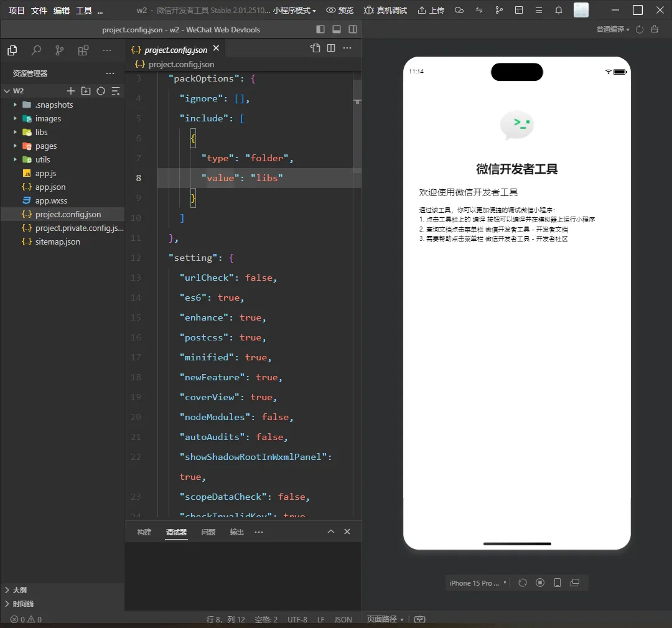Show more sidebar views via ellipsis
Viewport: 672px width, 628px height.
coord(107,50)
